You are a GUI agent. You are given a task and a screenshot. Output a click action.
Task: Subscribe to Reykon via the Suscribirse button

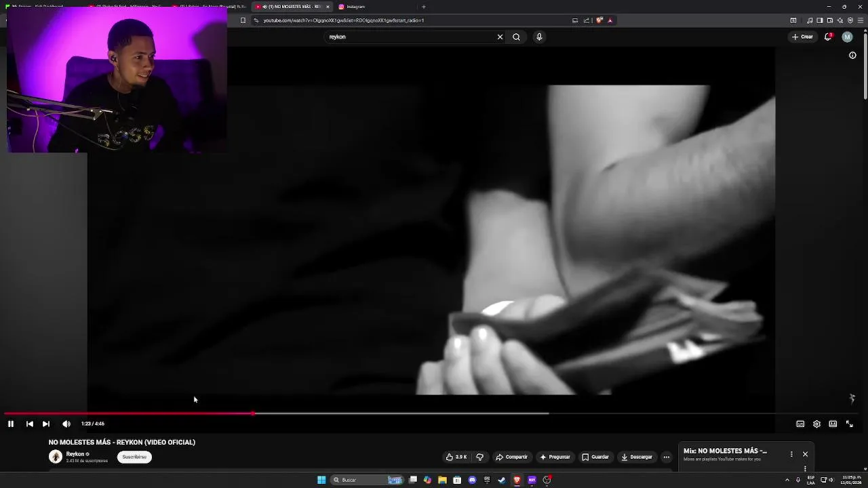point(134,457)
